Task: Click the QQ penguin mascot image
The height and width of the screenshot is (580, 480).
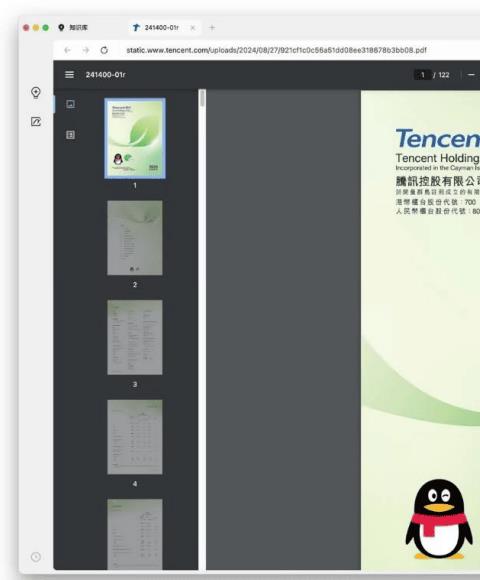Action: 439,519
